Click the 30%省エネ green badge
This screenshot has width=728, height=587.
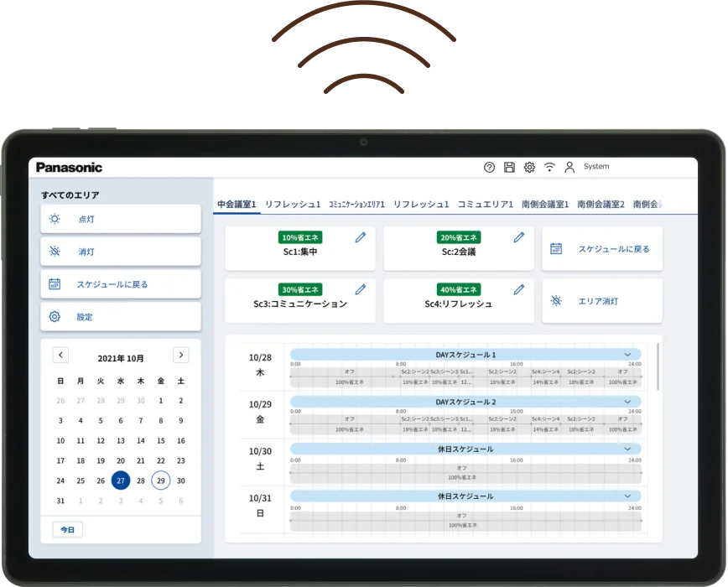point(300,289)
